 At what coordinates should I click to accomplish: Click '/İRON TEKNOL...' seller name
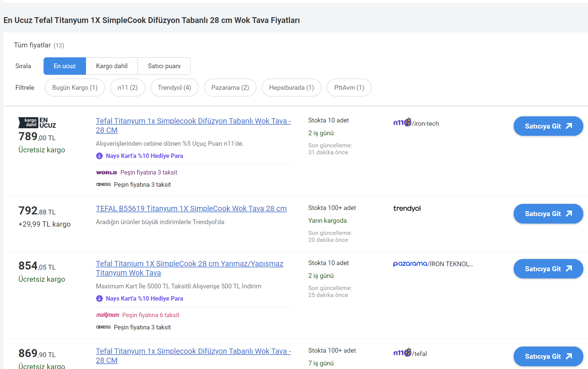(x=450, y=264)
